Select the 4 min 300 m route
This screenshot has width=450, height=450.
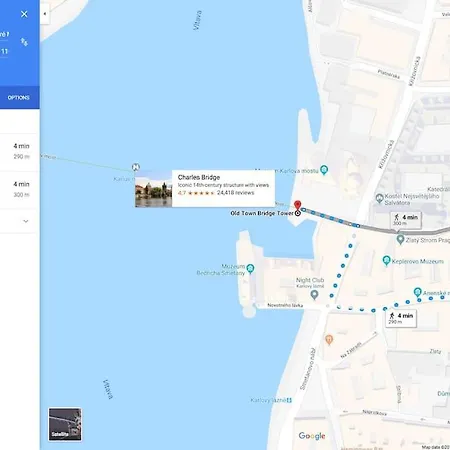point(20,190)
